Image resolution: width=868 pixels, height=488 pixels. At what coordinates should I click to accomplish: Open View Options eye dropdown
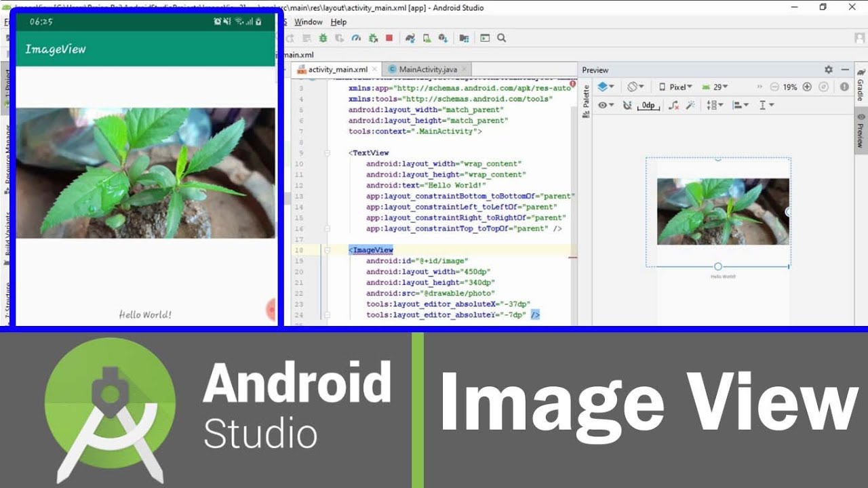point(606,105)
